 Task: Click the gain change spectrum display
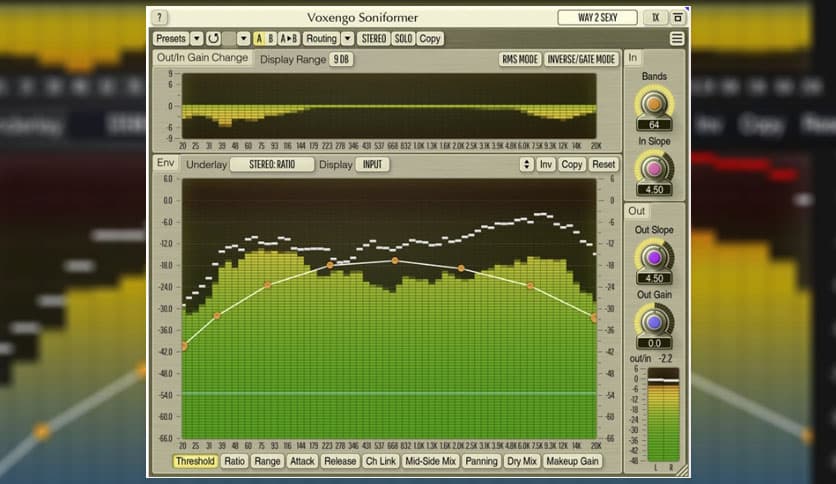pos(389,106)
